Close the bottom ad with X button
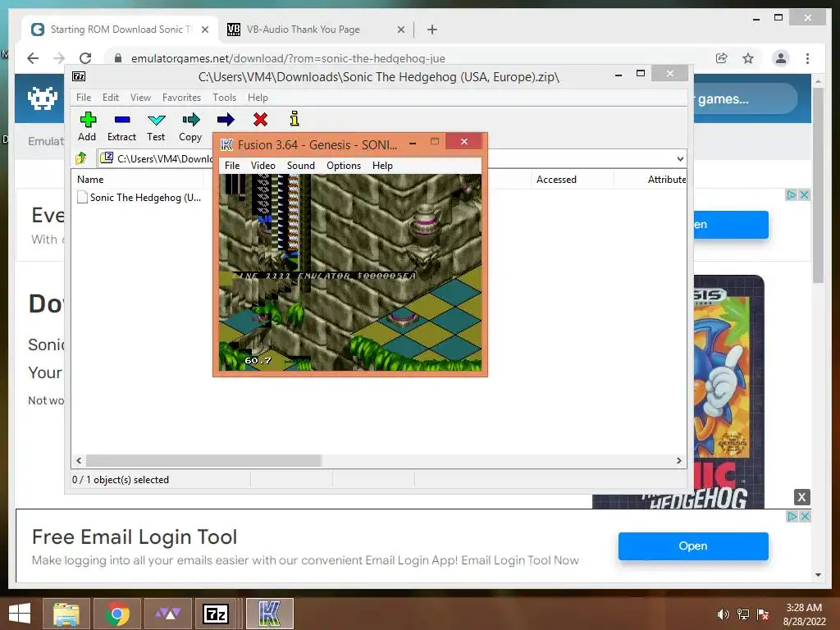840x630 pixels. pos(801,496)
